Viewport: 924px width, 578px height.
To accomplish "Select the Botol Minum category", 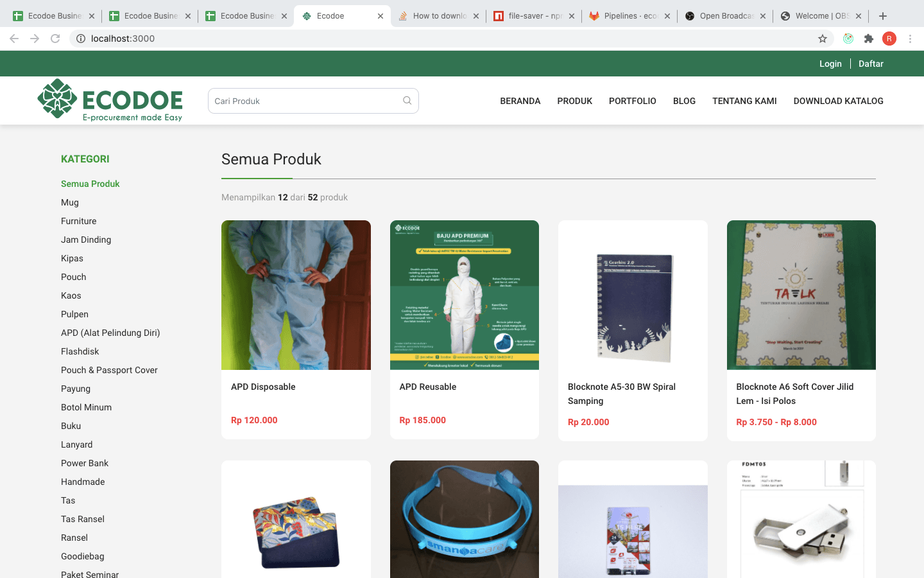I will 86,407.
